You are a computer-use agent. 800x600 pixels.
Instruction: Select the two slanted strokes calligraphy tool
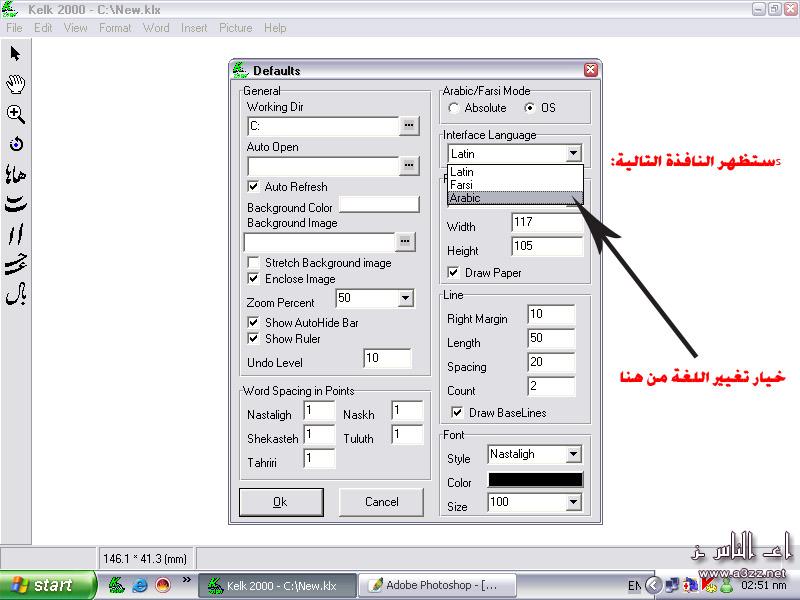tap(16, 235)
